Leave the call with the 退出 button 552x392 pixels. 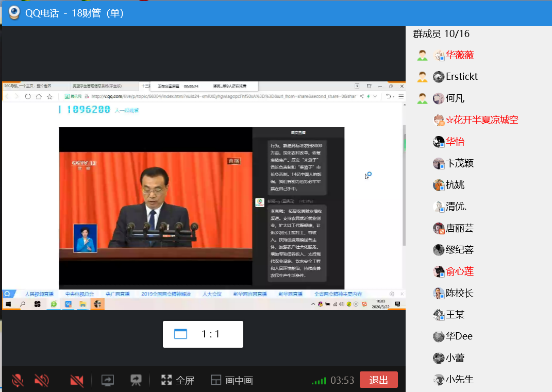[378, 380]
